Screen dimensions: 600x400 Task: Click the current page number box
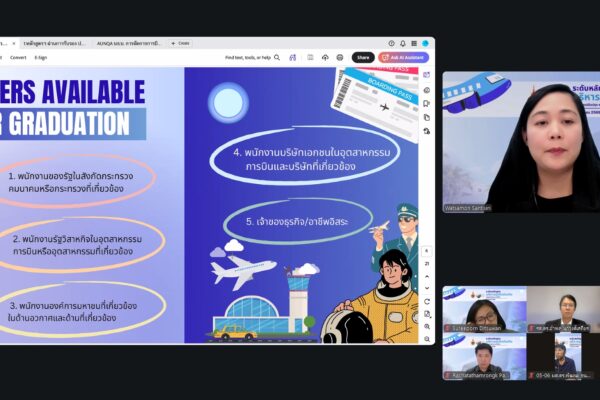[x=427, y=251]
